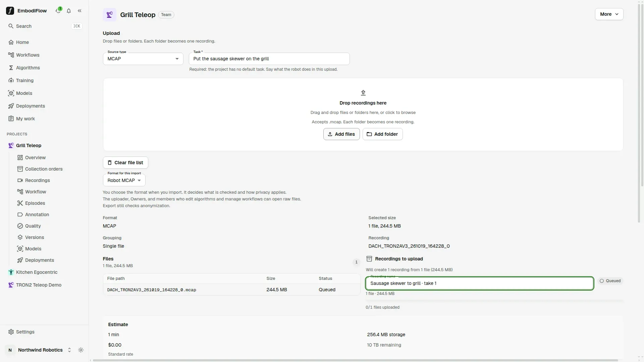Click Clear file list button
Viewport: 644px width, 362px height.
(x=125, y=163)
